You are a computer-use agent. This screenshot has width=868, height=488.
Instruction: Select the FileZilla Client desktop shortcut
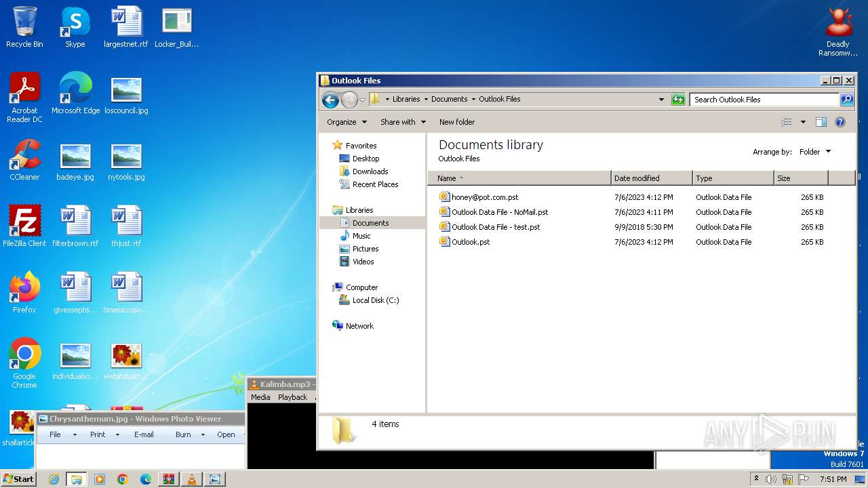click(x=24, y=227)
